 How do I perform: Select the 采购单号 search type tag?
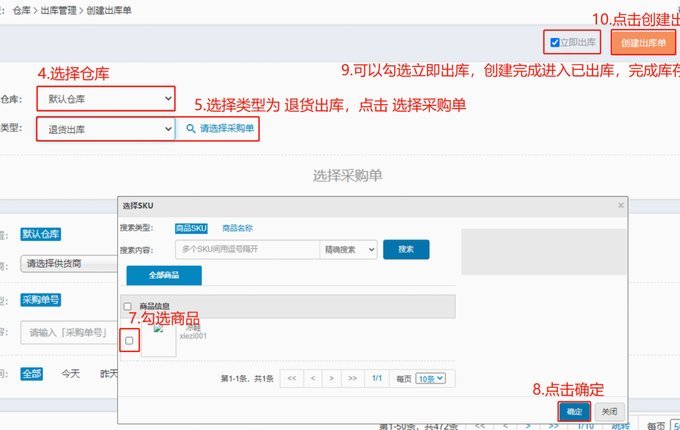coord(41,300)
